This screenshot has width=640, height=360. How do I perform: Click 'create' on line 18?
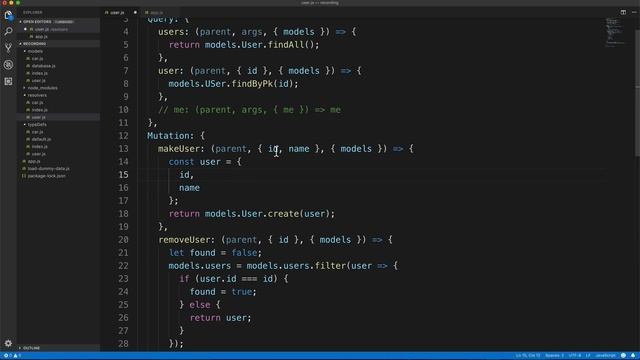pyautogui.click(x=283, y=214)
